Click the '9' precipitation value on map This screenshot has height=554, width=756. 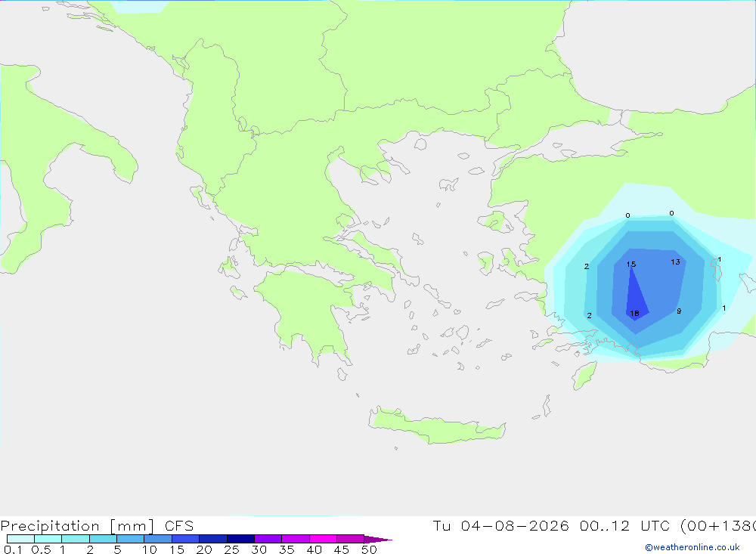point(679,311)
